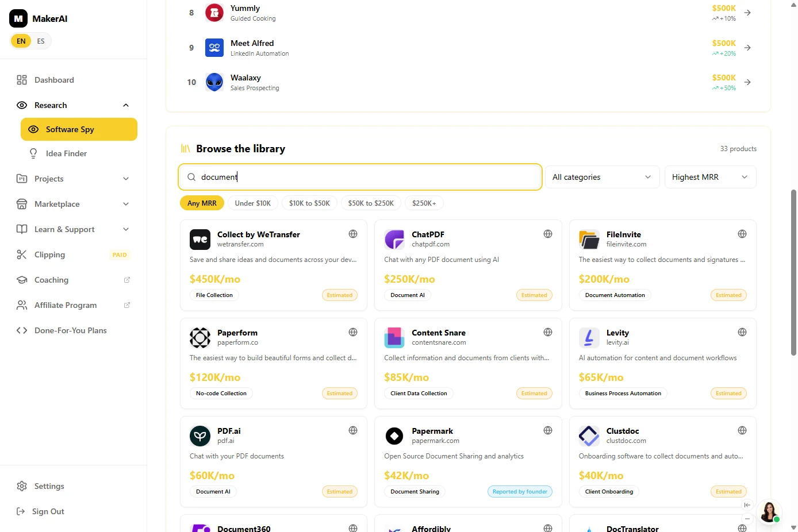Go to Dashboard
The image size is (798, 532).
click(x=74, y=80)
